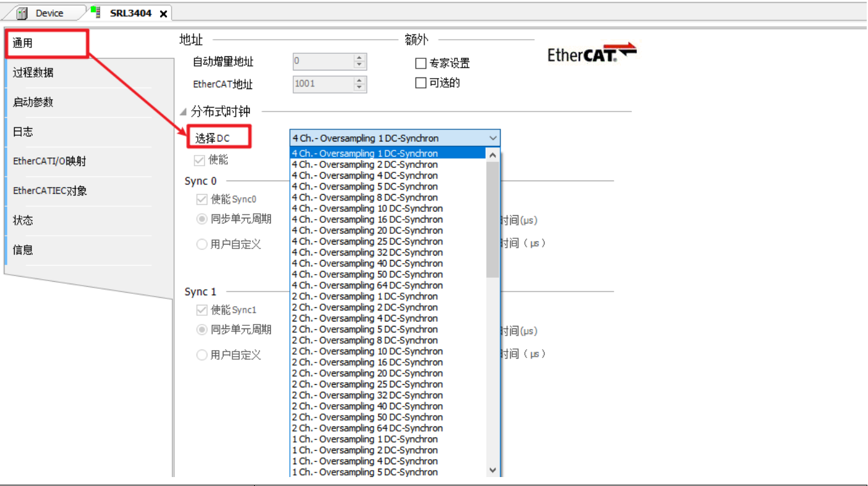The image size is (868, 486).
Task: Switch to the 过程数据 tab
Action: 33,73
